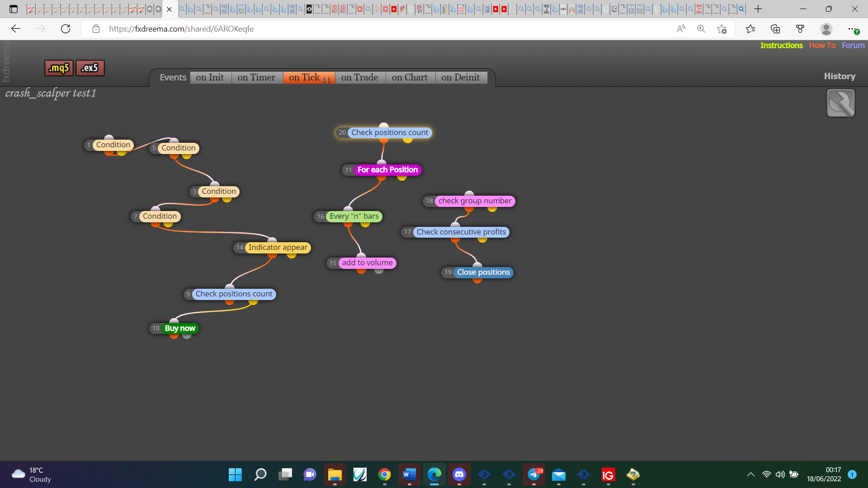Select the add to volume block
Viewport: 868px width, 488px height.
pos(367,263)
